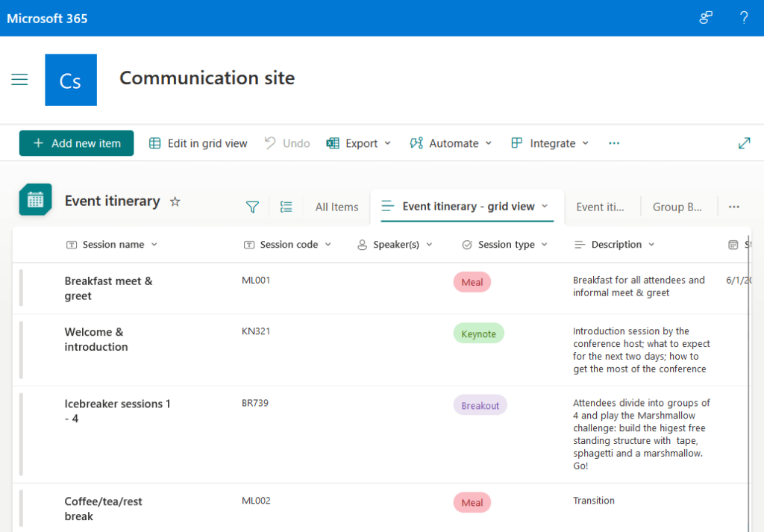Open Coffee/tea/rest break item
Image resolution: width=764 pixels, height=532 pixels.
103,509
